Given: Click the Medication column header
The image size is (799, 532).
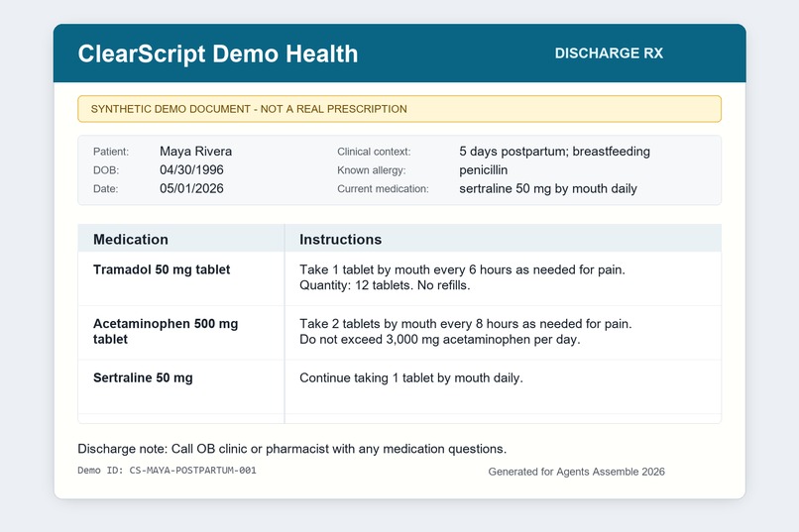Looking at the screenshot, I should point(131,240).
